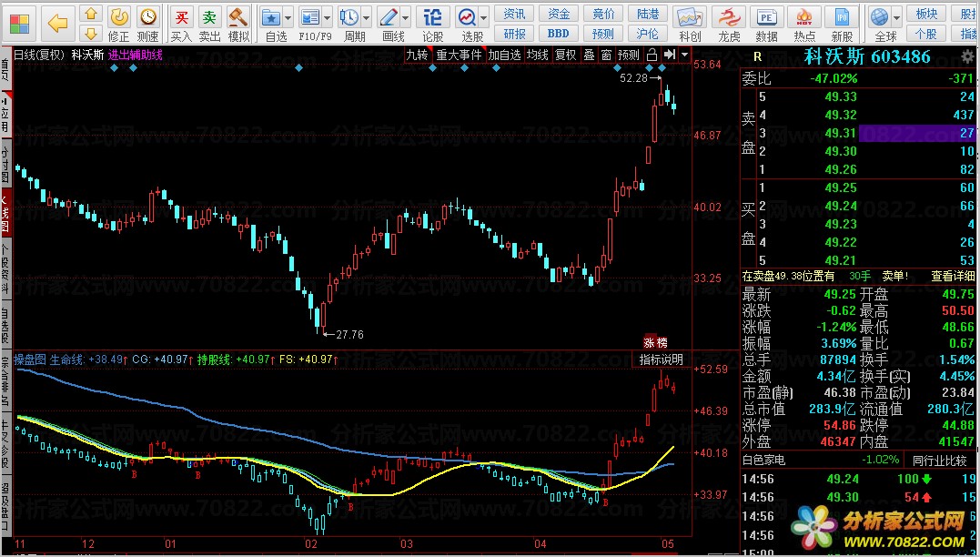This screenshot has height=557, width=980.
Task: Click the jump-to-end arrow on chart toolbar
Action: (670, 55)
